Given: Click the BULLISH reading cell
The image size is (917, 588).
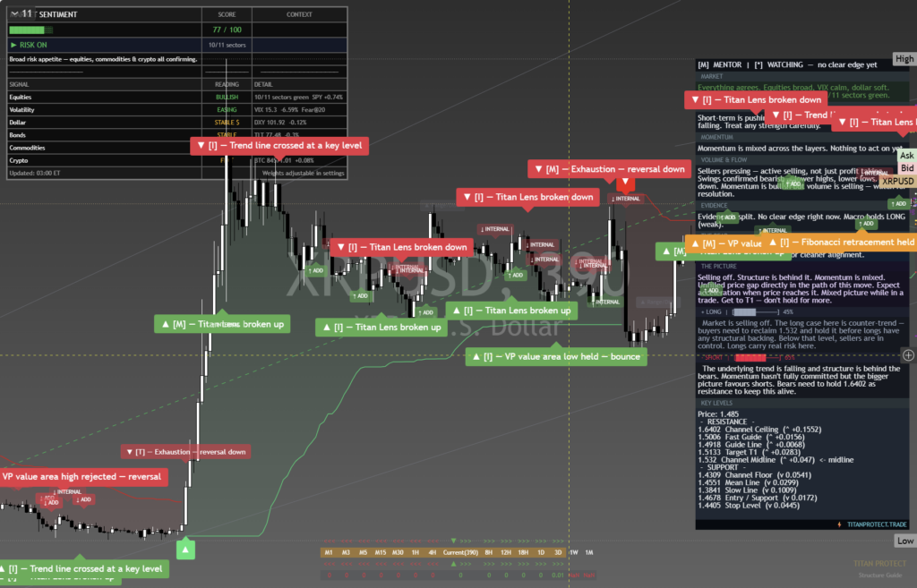Looking at the screenshot, I should click(227, 97).
